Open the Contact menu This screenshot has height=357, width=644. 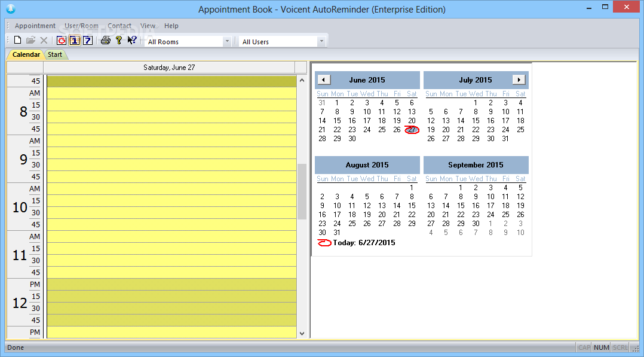tap(119, 26)
